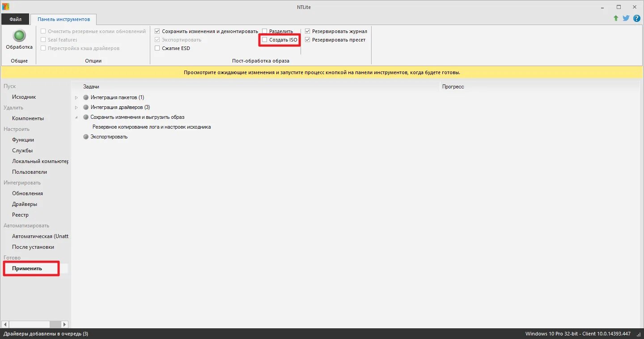Image resolution: width=644 pixels, height=339 pixels.
Task: Click the Задачи column header
Action: [91, 87]
